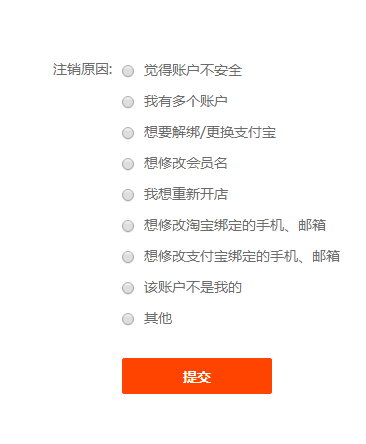
Task: Select radio circle for 想修改支付宝绑定的手机、邮箱
Action: pos(128,257)
